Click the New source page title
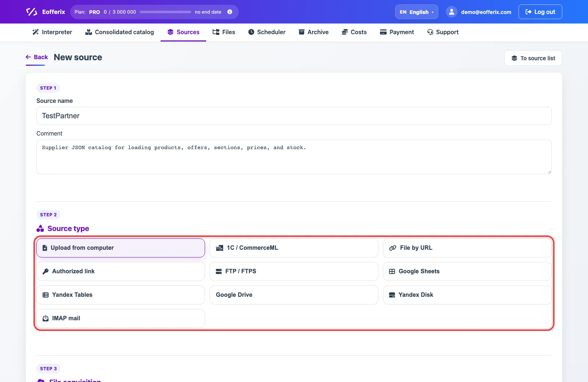Screen dimensions: 588x382 pos(78,57)
